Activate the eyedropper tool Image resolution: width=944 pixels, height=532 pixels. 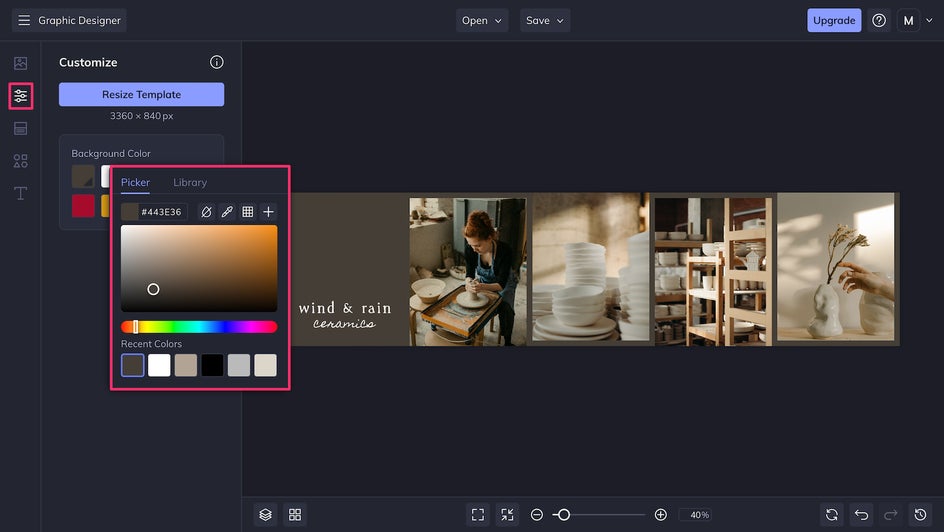point(227,212)
